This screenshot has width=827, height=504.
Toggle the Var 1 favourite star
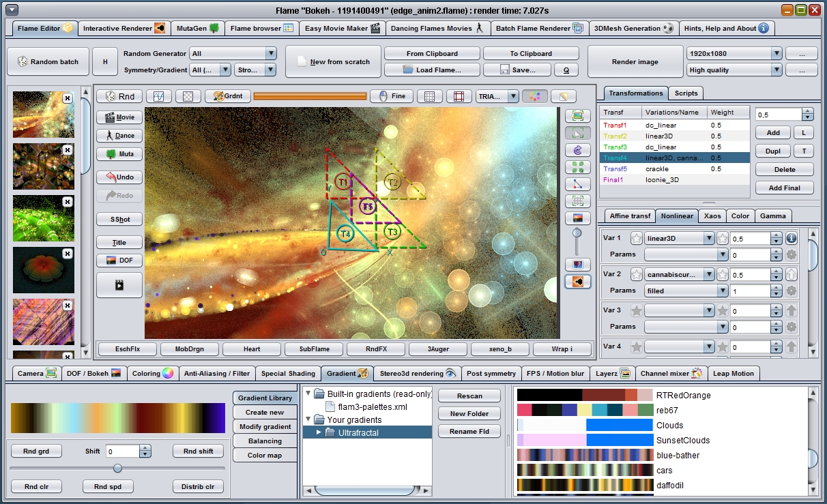pos(636,238)
